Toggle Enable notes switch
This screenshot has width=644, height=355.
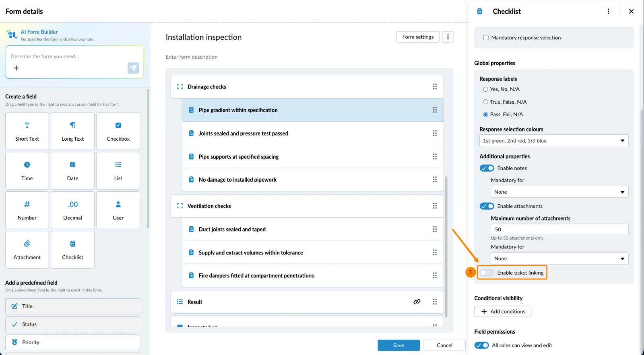pos(487,168)
